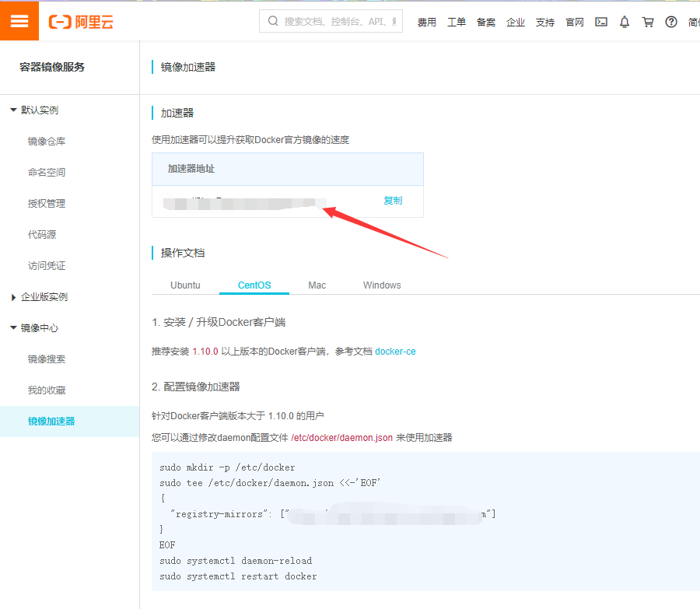The image size is (700, 609).
Task: Click the search magnifier icon
Action: [x=273, y=22]
